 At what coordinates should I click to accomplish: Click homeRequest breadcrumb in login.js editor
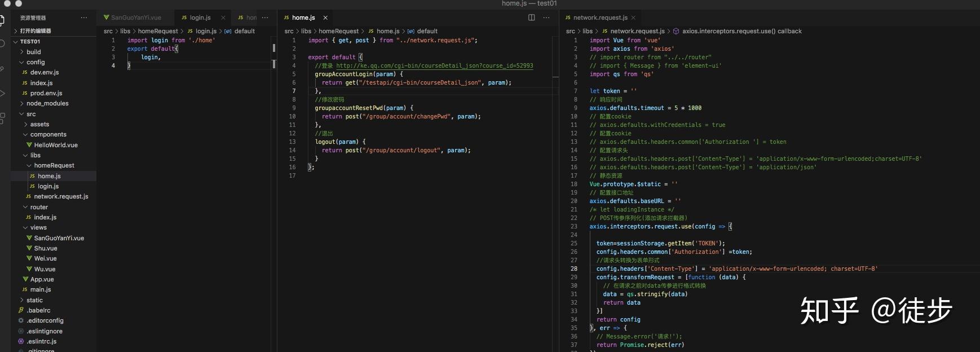pyautogui.click(x=158, y=31)
